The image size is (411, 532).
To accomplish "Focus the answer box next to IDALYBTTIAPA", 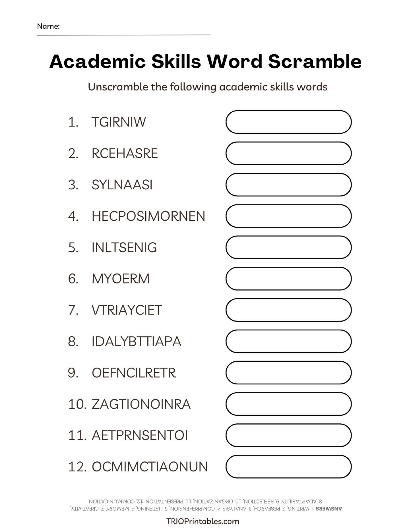I will pos(288,341).
